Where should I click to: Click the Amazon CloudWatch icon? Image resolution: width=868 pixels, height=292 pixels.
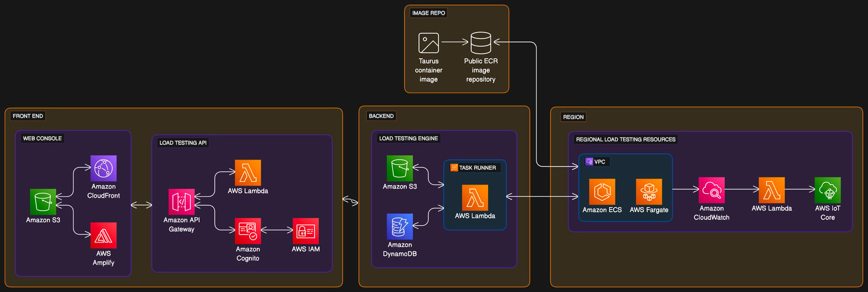pos(711,191)
